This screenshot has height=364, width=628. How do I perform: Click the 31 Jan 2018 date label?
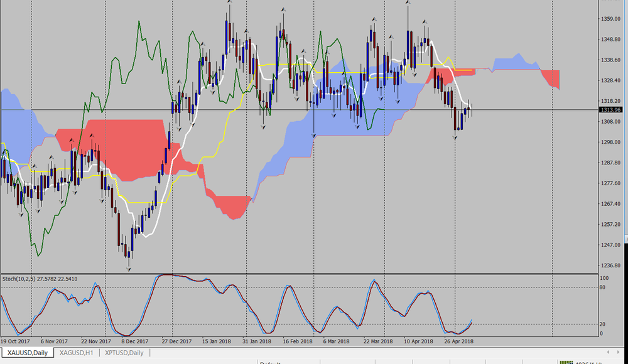click(257, 341)
